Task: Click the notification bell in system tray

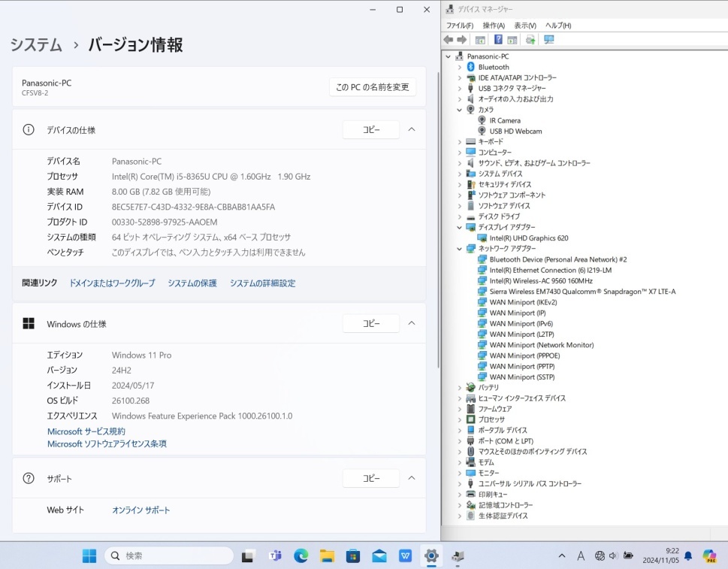Action: pos(688,555)
